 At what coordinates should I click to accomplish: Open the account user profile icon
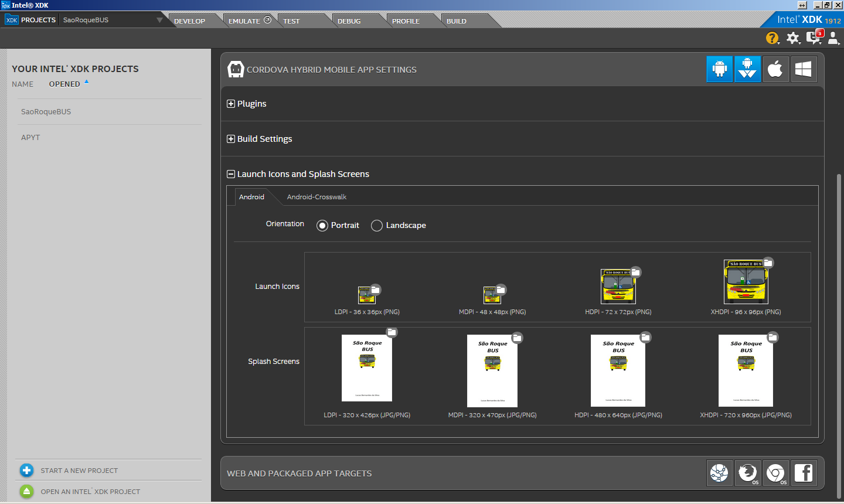click(833, 38)
